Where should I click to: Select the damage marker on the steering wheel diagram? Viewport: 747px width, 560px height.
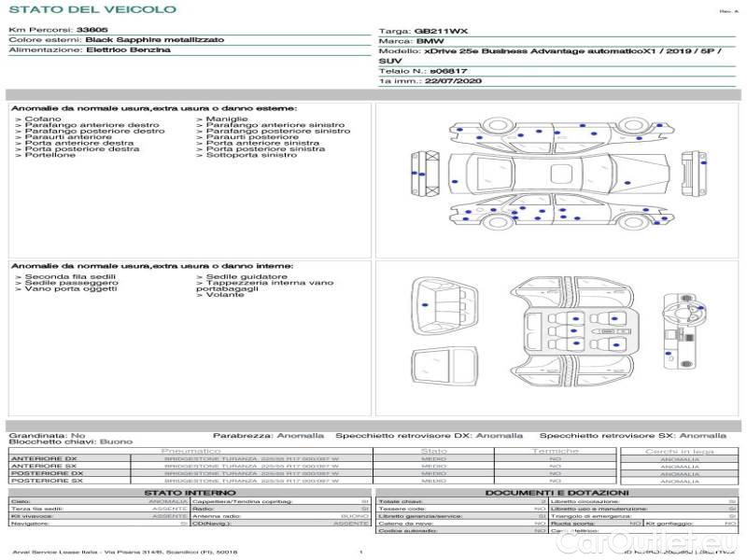(699, 309)
